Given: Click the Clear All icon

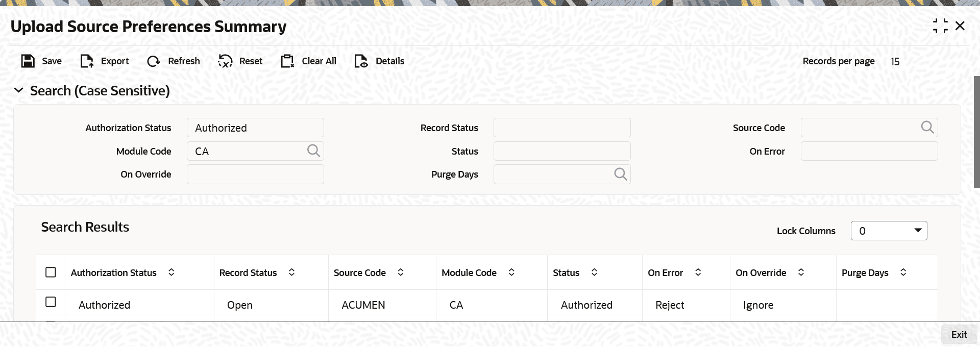Looking at the screenshot, I should point(287,61).
